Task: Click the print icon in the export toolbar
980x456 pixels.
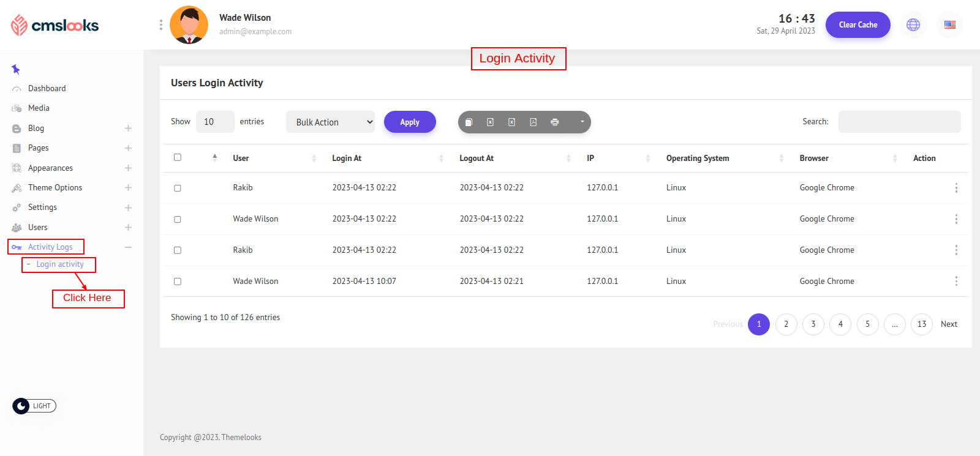Action: click(x=554, y=122)
